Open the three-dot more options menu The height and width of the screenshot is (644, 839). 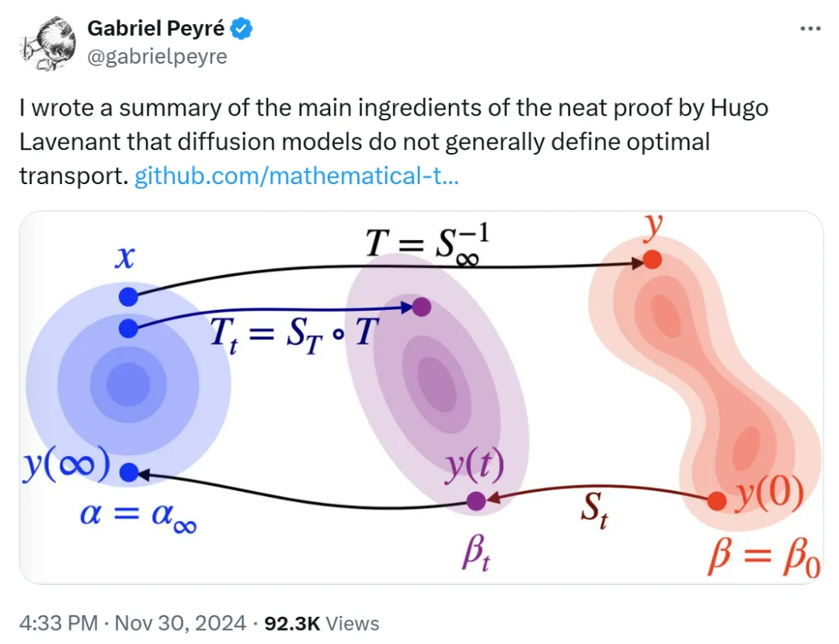(x=810, y=28)
